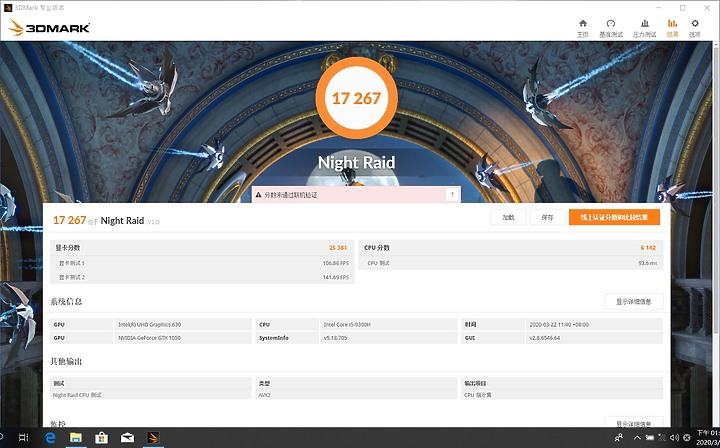This screenshot has height=448, width=720.
Task: Click the 93.6 ms CPU test value
Action: 648,263
